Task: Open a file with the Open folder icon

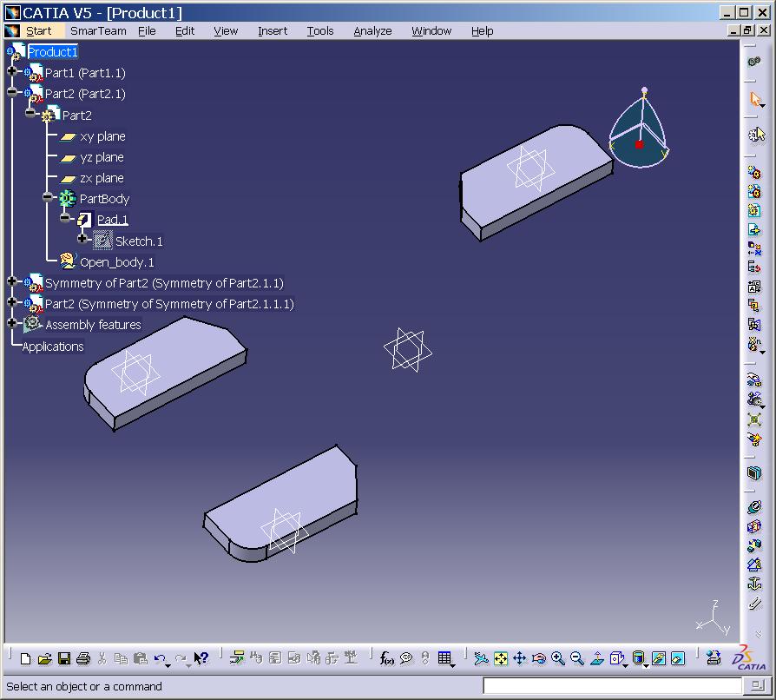Action: [44, 658]
